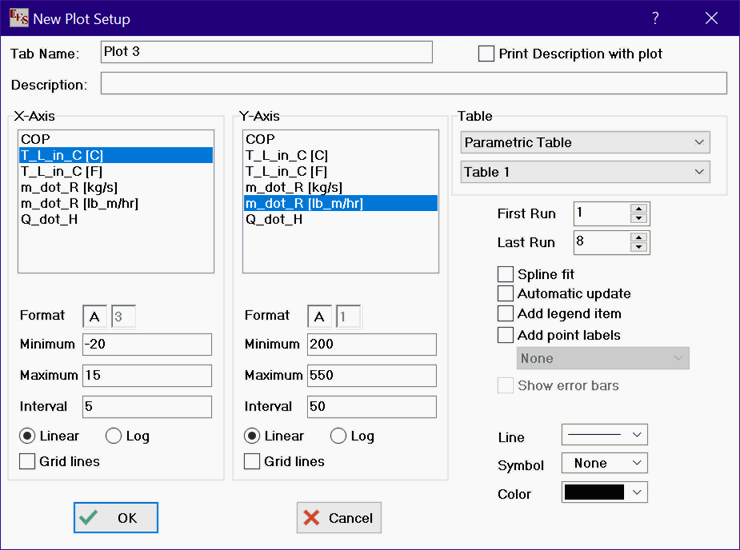Click the EES icon in title bar

[x=18, y=19]
